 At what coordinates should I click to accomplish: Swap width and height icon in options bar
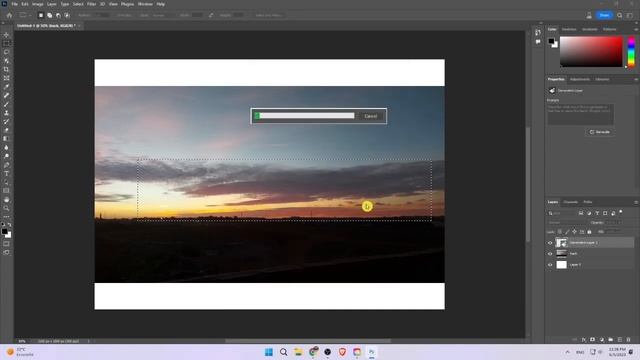(x=211, y=15)
